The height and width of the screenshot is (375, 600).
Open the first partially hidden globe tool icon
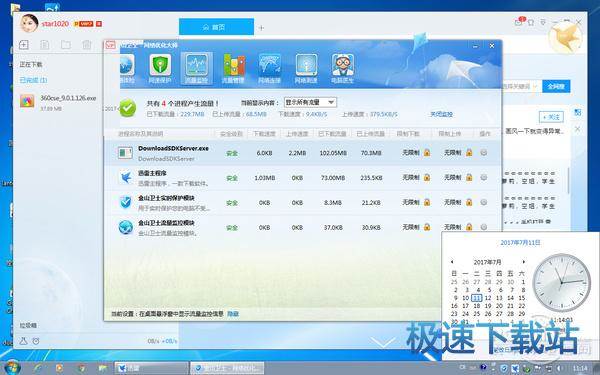click(x=127, y=69)
